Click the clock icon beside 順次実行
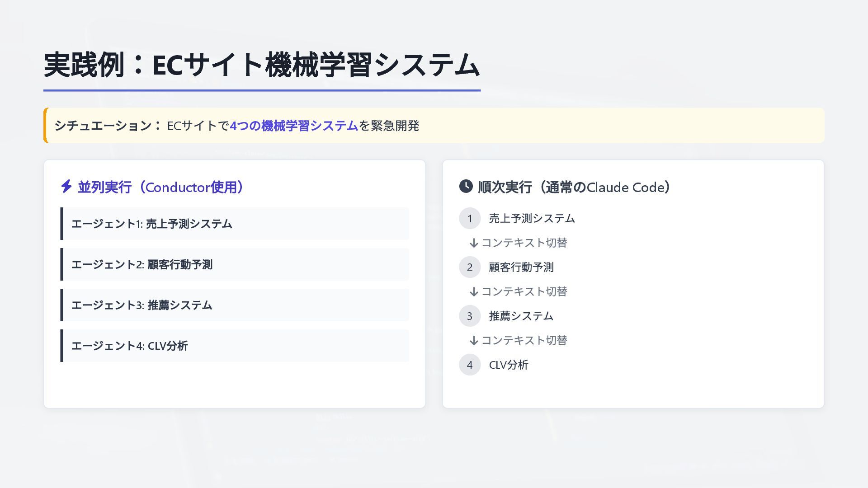The width and height of the screenshot is (868, 488). (466, 186)
